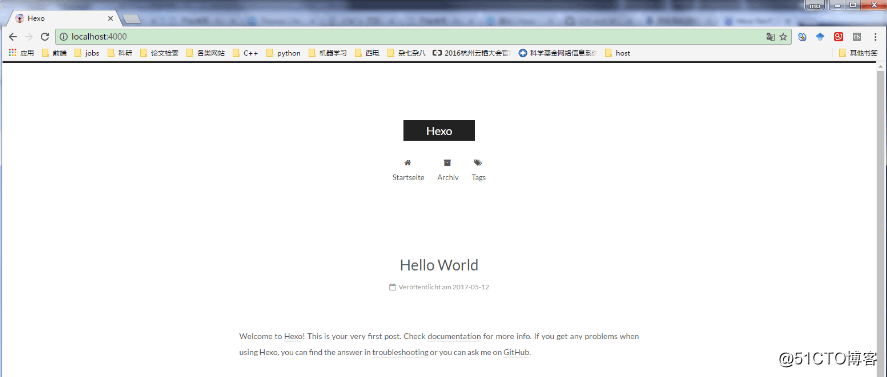Click the tags icon above Tags
Viewport: 887px width, 377px height.
[478, 162]
